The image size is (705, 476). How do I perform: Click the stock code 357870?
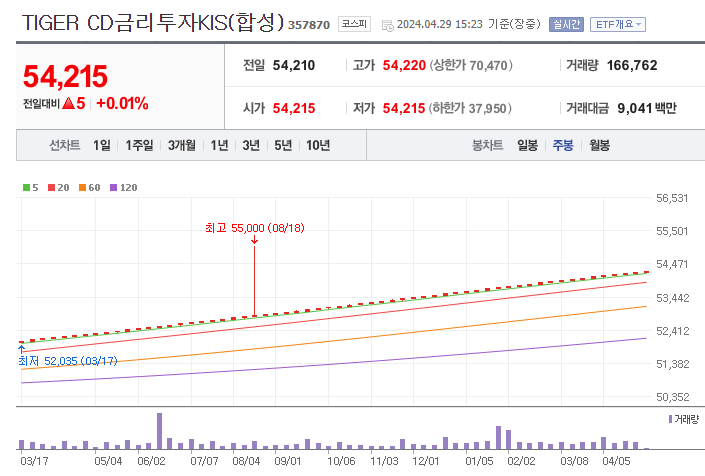pos(309,25)
